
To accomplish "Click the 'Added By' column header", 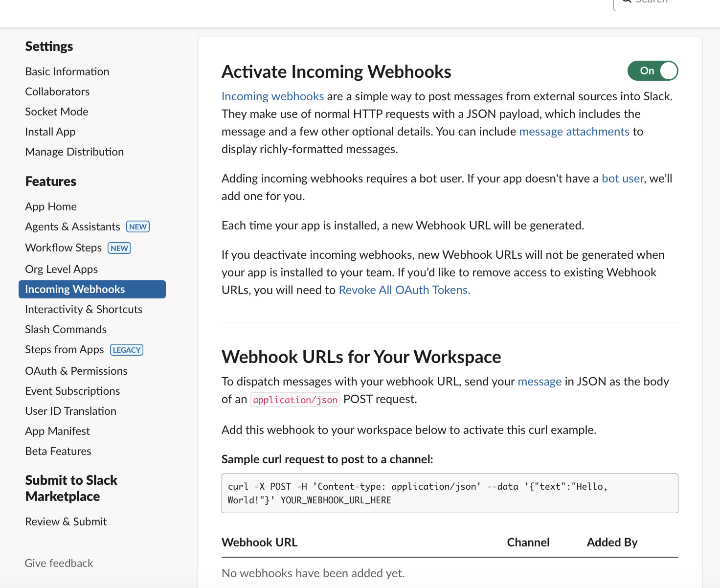I will click(x=612, y=543).
